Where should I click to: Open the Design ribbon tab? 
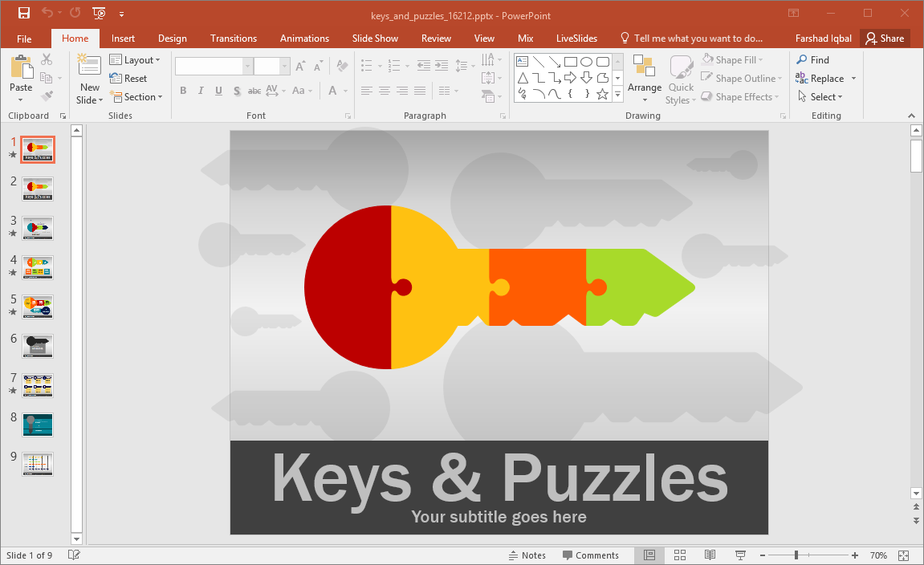[172, 39]
